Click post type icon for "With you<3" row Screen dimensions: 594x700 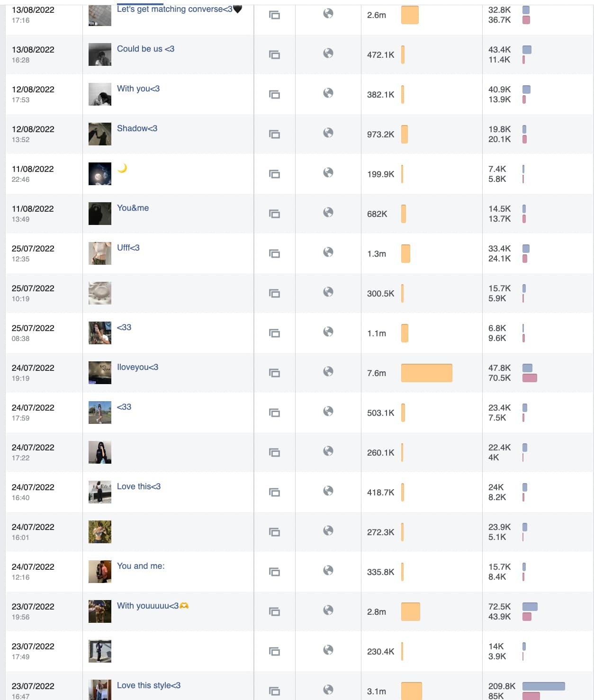tap(274, 94)
